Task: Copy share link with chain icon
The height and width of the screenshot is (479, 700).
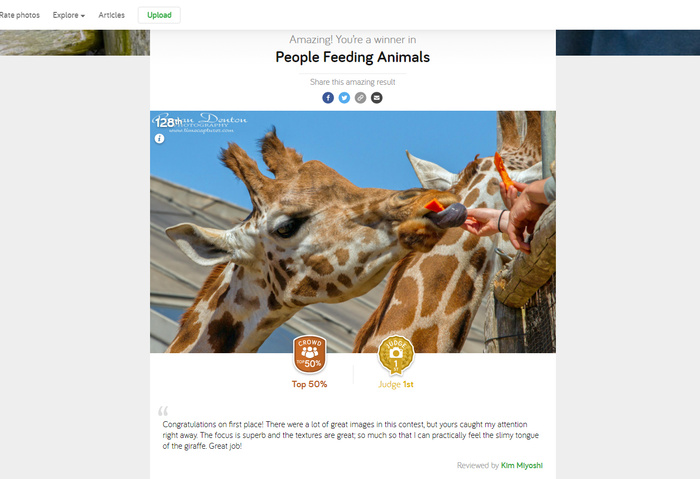Action: [360, 98]
